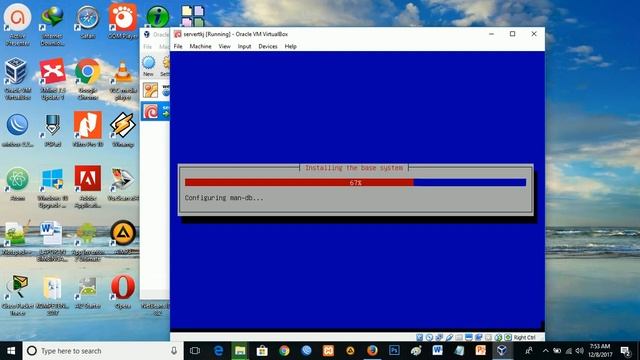Open the Action Center notifications

(x=625, y=351)
